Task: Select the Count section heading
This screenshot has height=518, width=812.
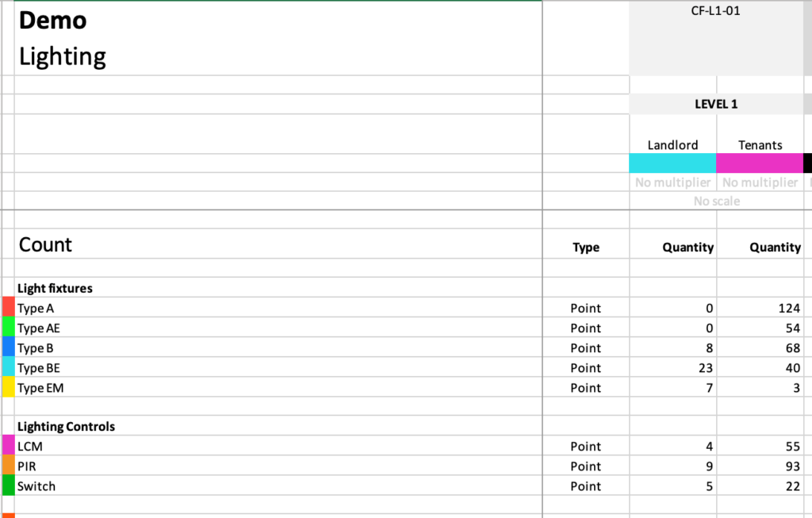Action: [45, 244]
